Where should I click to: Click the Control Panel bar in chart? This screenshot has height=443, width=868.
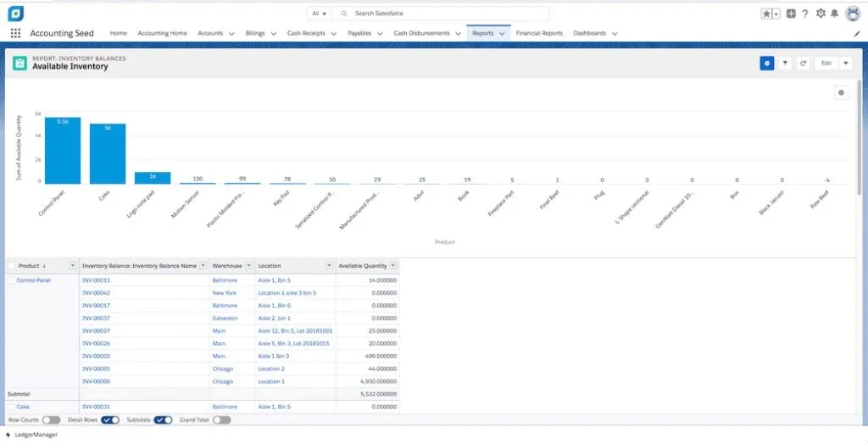click(x=63, y=151)
